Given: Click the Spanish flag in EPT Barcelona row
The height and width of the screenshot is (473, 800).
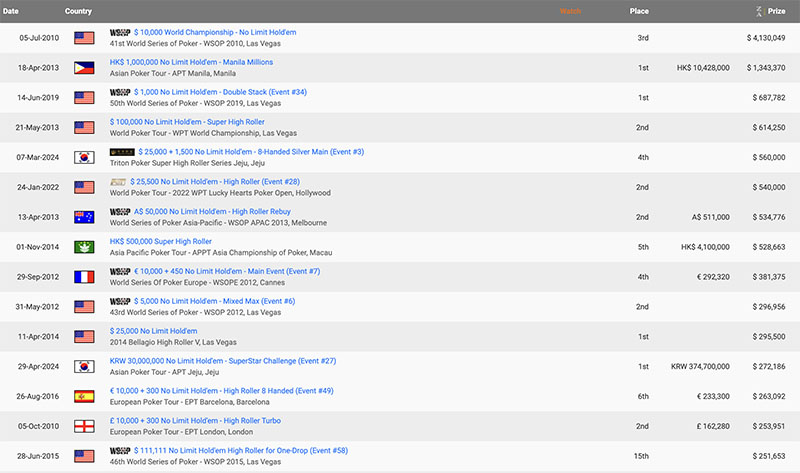Looking at the screenshot, I should pyautogui.click(x=84, y=397).
